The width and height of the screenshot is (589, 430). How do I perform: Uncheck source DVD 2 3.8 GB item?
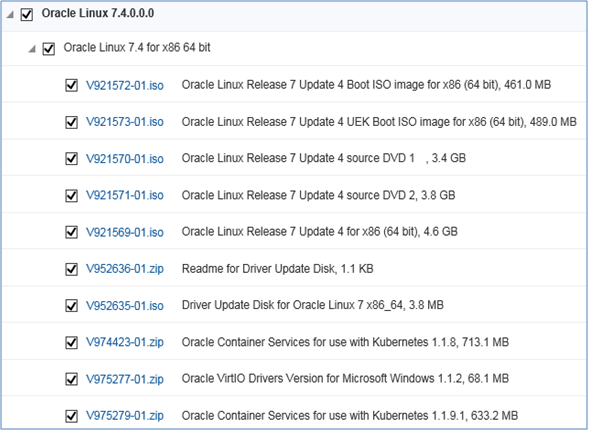pos(71,195)
